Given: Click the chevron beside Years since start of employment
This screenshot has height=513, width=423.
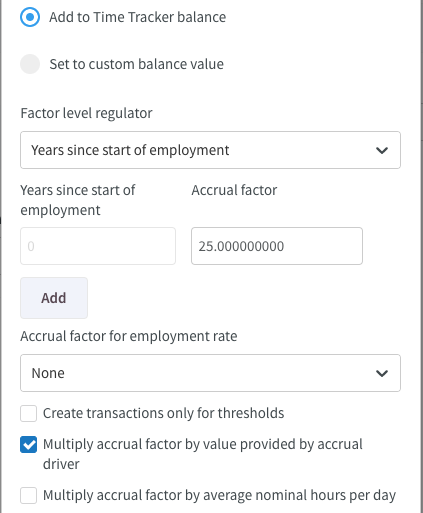Looking at the screenshot, I should point(382,150).
